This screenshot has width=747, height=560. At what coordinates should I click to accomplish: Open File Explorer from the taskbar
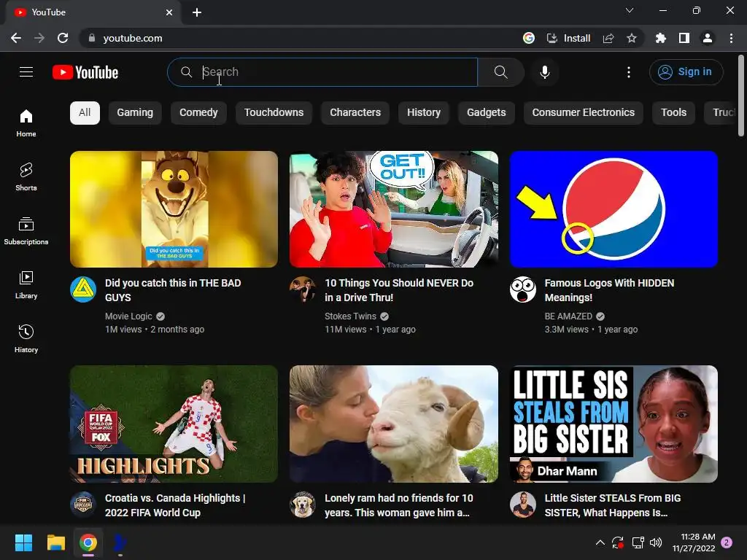pos(55,542)
